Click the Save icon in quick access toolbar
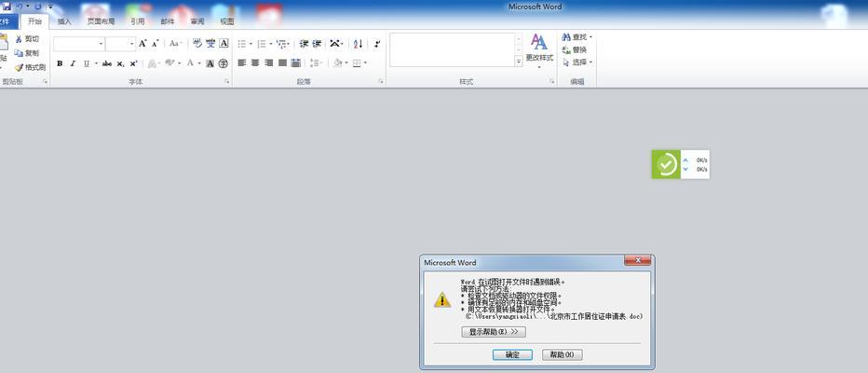868x373 pixels. pos(7,7)
